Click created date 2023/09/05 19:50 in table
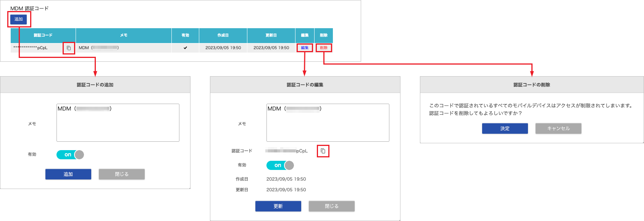Viewport: 644px width, 221px height. pos(223,48)
